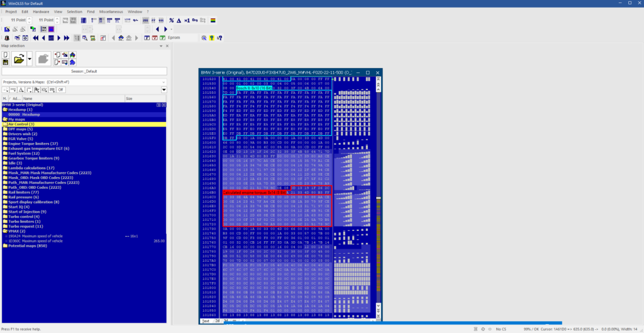Click the red V field icon
This screenshot has height=333, width=644.
(x=155, y=38)
